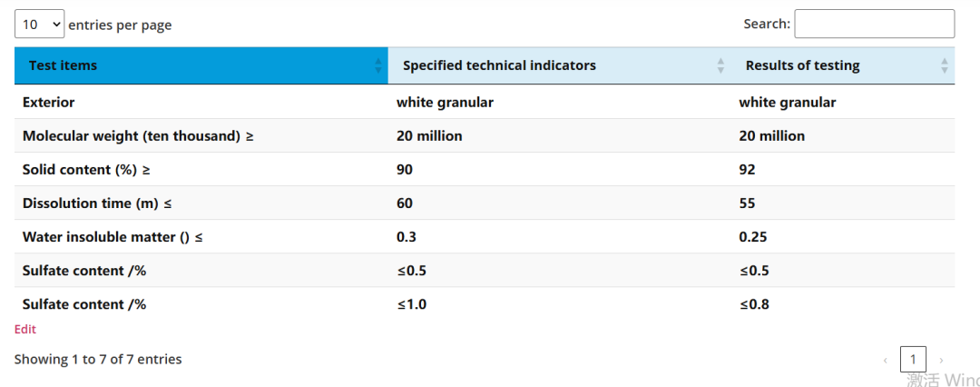Click the Search input field
Image resolution: width=980 pixels, height=387 pixels.
pyautogui.click(x=875, y=24)
